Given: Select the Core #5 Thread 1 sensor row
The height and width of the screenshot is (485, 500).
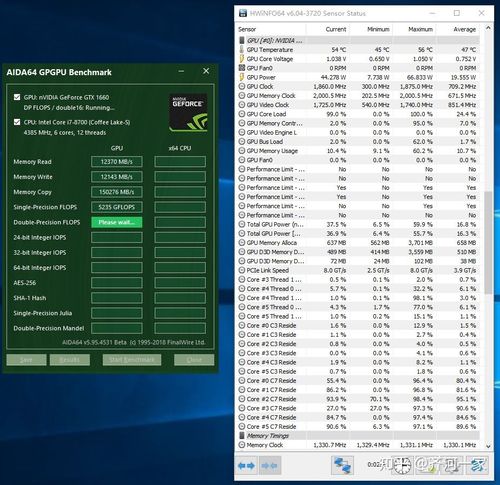Looking at the screenshot, I should click(359, 316).
